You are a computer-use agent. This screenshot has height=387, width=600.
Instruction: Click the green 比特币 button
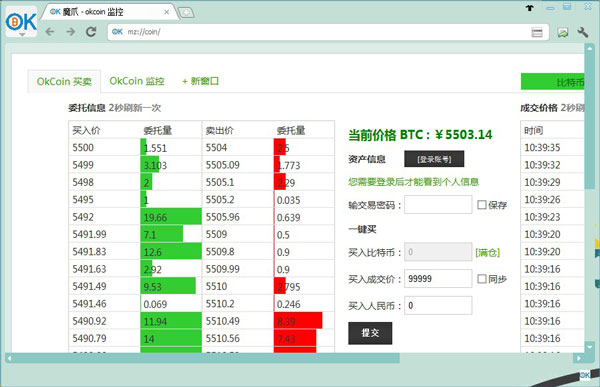coord(553,82)
